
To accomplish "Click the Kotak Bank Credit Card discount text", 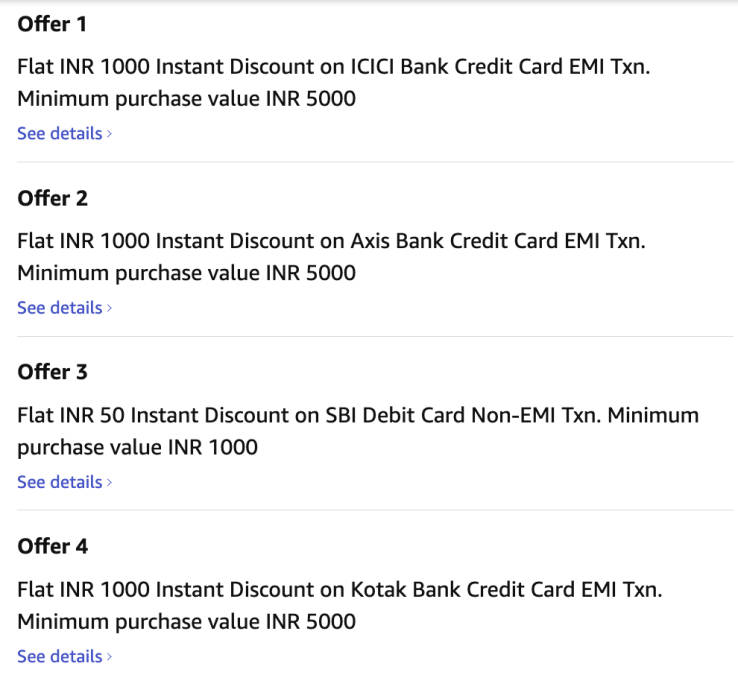I will coord(340,590).
